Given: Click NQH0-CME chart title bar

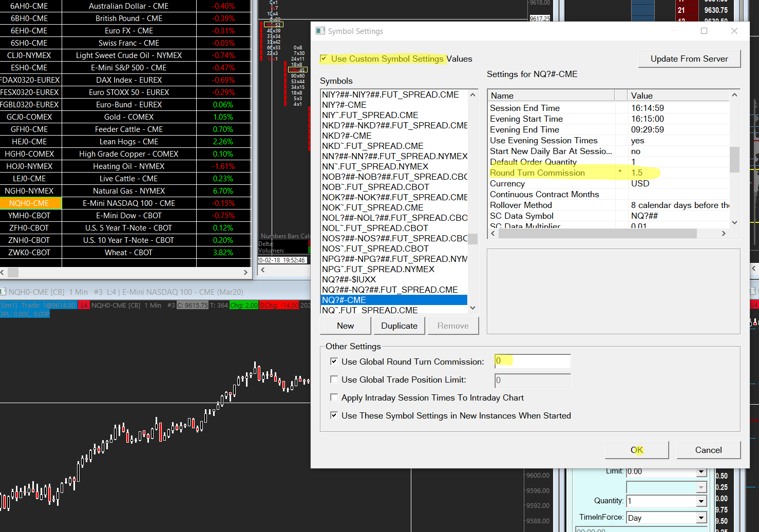Looking at the screenshot, I should [x=154, y=292].
